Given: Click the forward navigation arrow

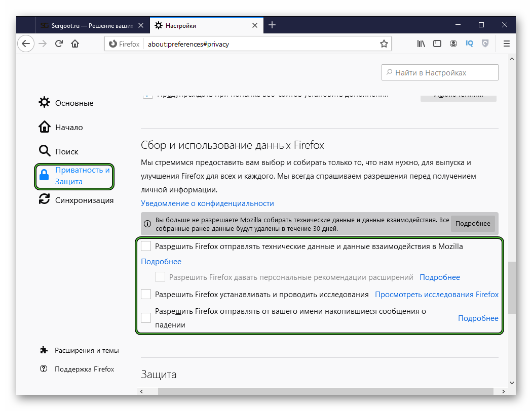Looking at the screenshot, I should pyautogui.click(x=43, y=44).
